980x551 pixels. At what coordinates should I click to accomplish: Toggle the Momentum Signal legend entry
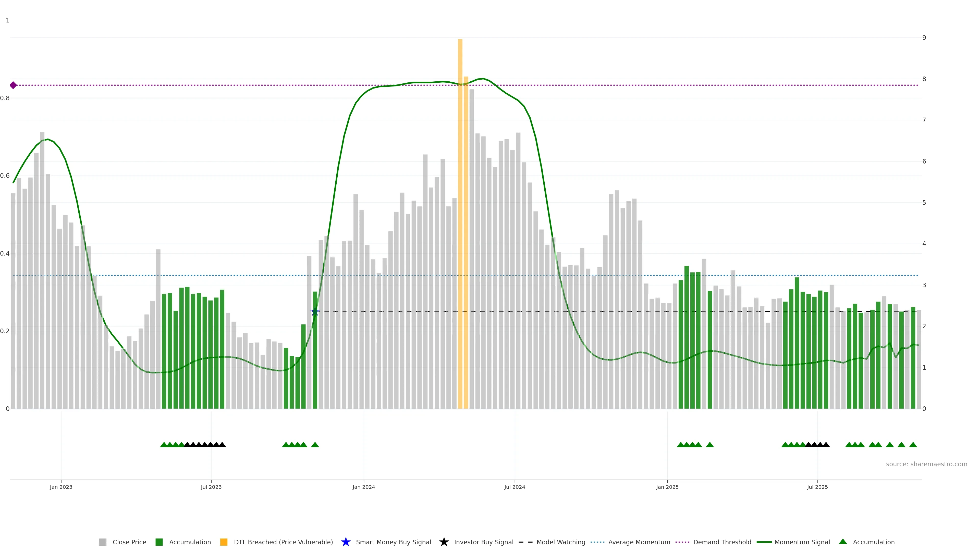pyautogui.click(x=802, y=542)
